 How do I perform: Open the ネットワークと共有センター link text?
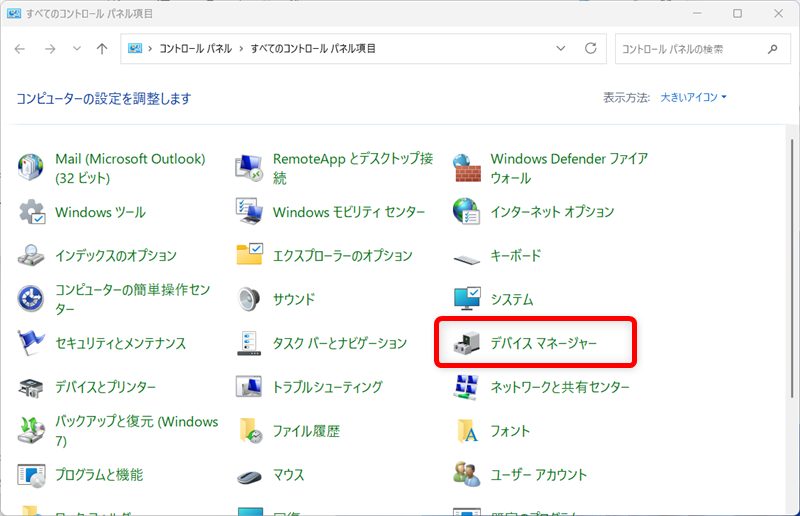pos(560,387)
